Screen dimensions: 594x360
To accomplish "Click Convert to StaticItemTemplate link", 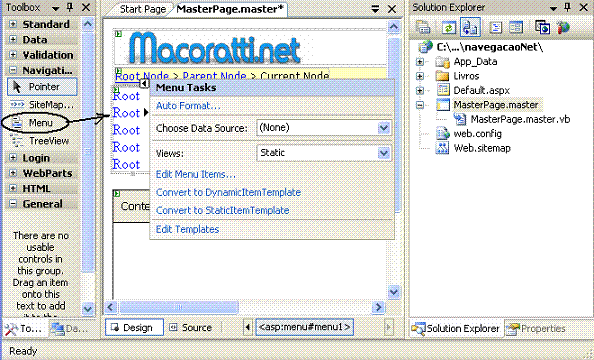I will pyautogui.click(x=222, y=210).
